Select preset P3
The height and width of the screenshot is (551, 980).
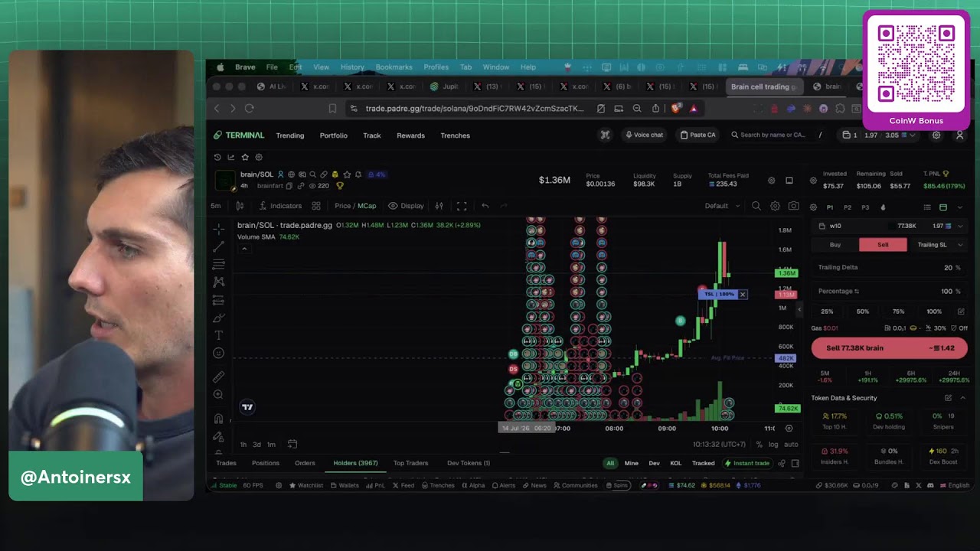pyautogui.click(x=865, y=207)
